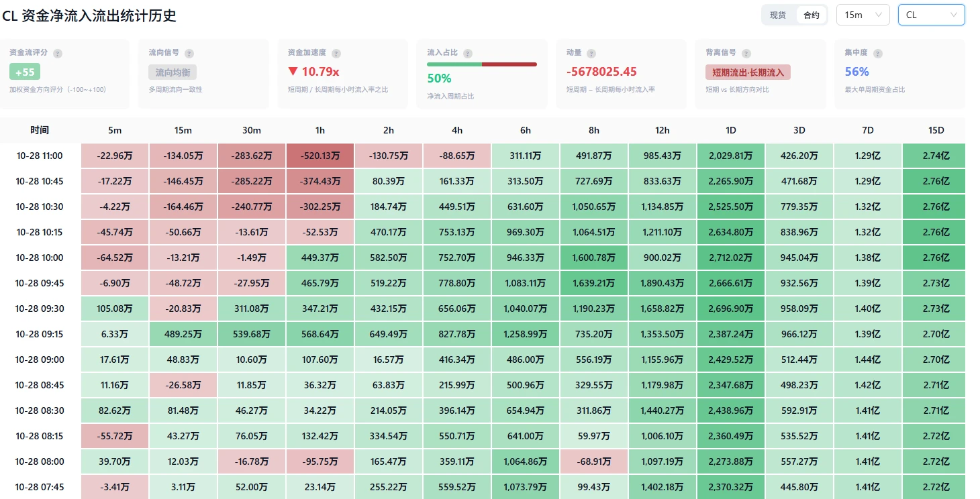This screenshot has width=980, height=499.
Task: Click the +55 score badge
Action: 25,72
